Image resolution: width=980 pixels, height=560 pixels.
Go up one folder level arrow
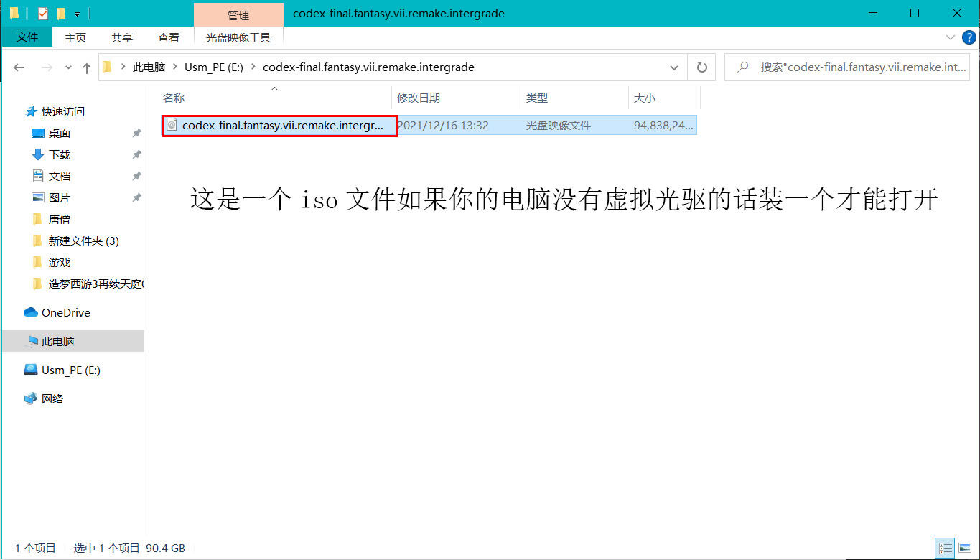click(x=87, y=67)
